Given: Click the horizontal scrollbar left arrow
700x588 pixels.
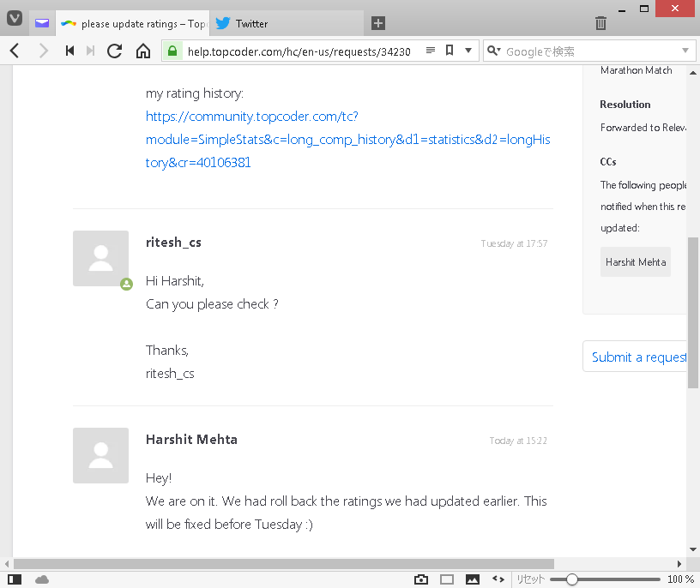Looking at the screenshot, I should 7,564.
